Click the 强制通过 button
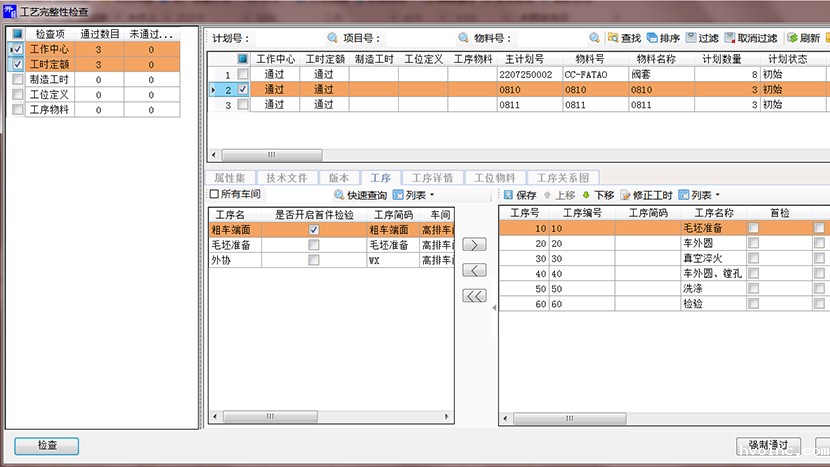The height and width of the screenshot is (467, 830). click(768, 446)
